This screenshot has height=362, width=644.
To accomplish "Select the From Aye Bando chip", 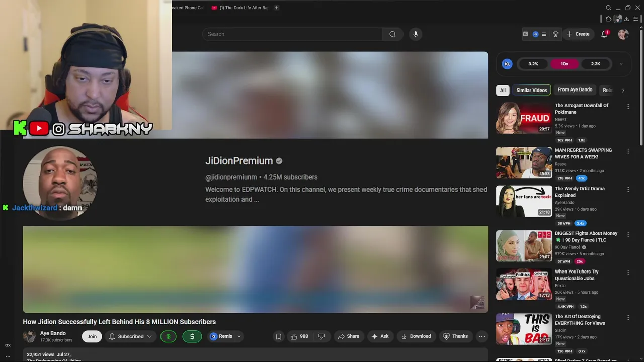I will (x=575, y=89).
